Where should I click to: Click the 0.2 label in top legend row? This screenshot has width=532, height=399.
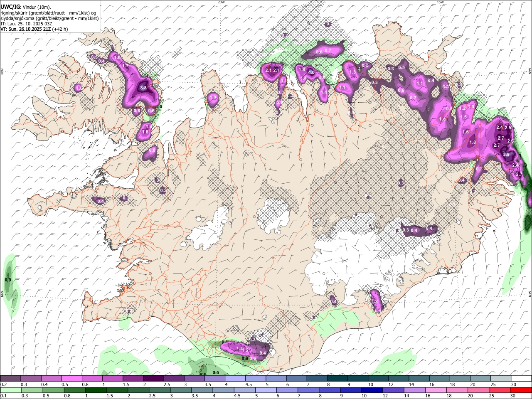pyautogui.click(x=3, y=384)
